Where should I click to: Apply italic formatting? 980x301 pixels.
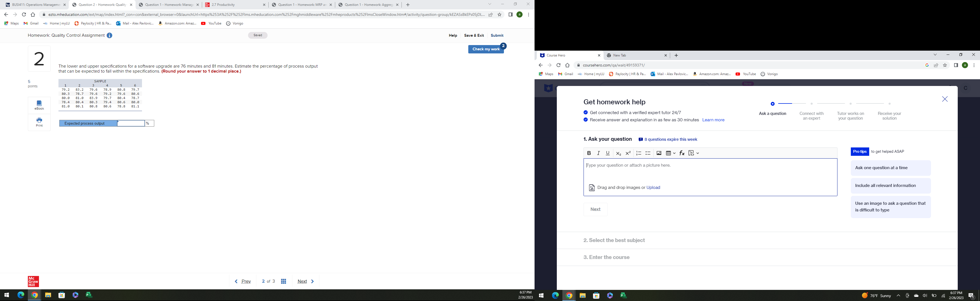(598, 153)
